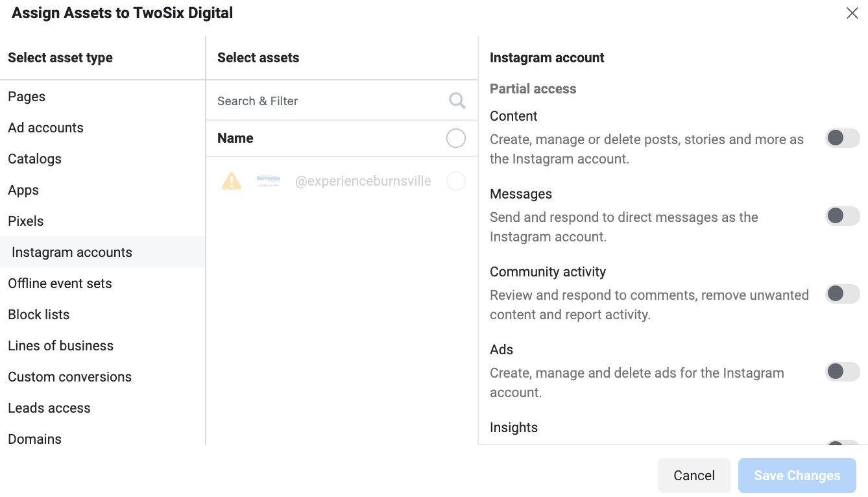Choose Domains asset type

102,437
